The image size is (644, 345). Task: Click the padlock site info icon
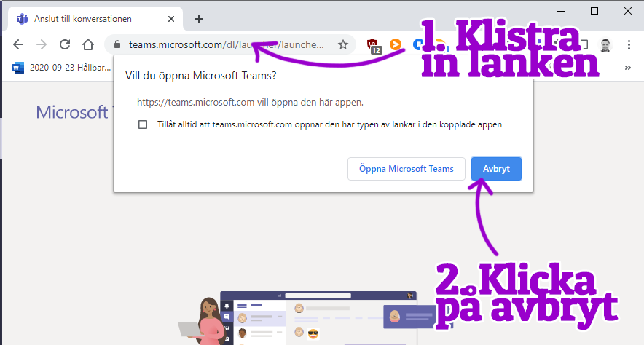117,44
